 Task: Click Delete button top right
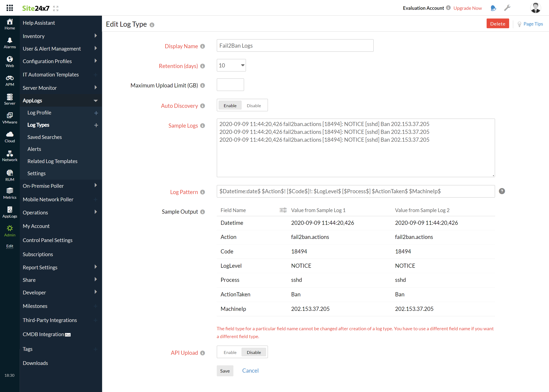tap(498, 24)
